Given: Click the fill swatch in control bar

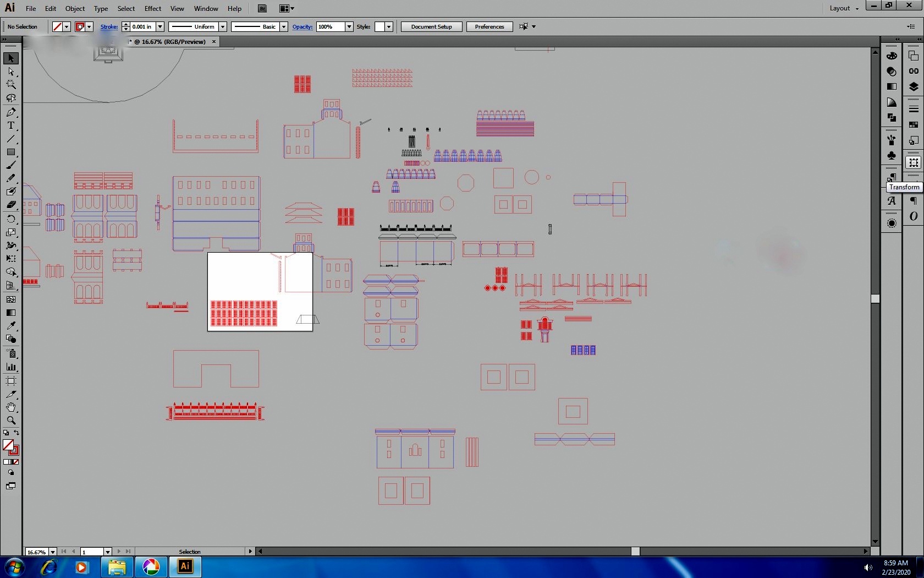Looking at the screenshot, I should click(57, 26).
